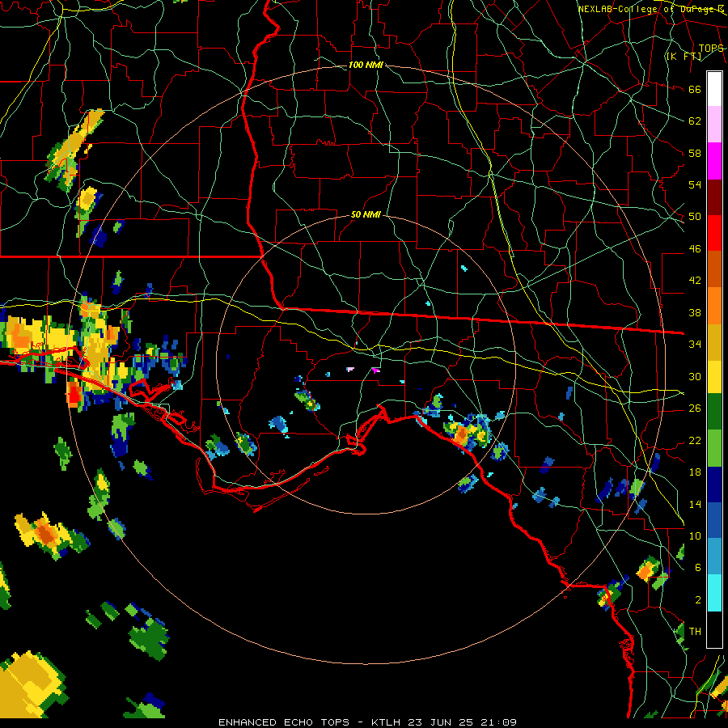Viewport: 728px width, 728px height.
Task: Select the "38" legend value
Action: (x=695, y=312)
